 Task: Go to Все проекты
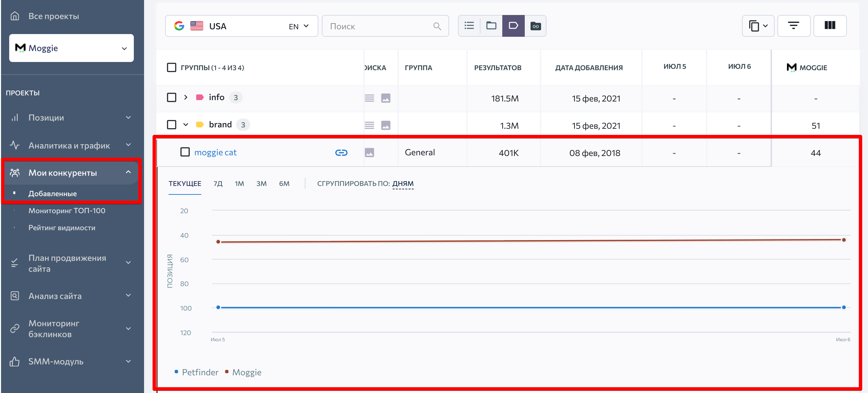click(x=54, y=16)
